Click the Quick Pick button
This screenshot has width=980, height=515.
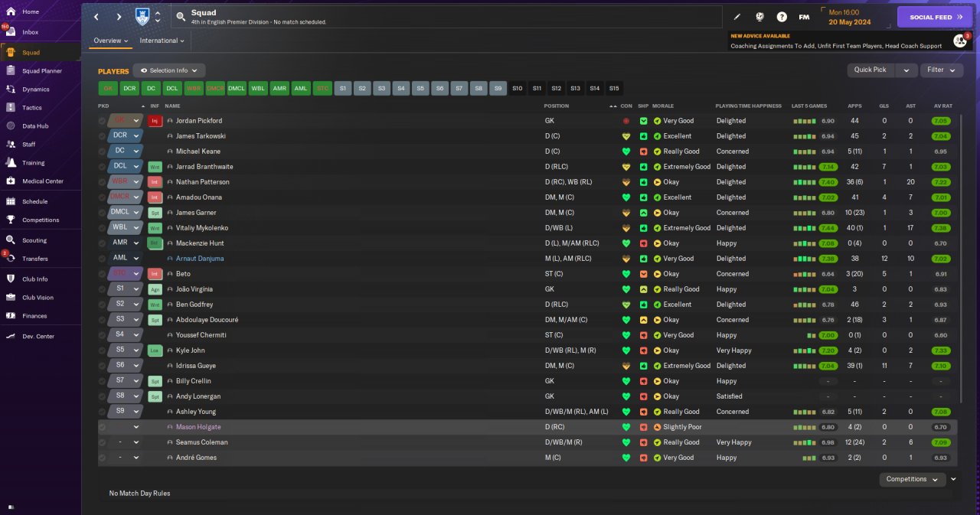coord(871,70)
